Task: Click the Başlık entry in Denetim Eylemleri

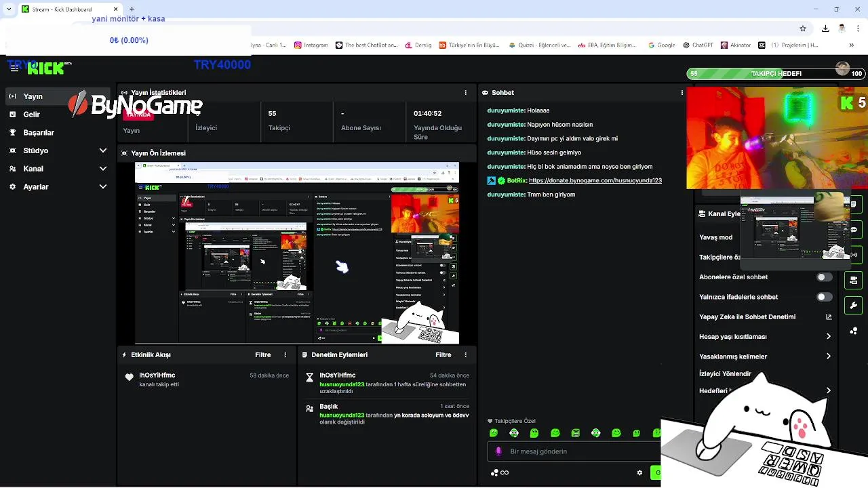Action: (x=387, y=414)
